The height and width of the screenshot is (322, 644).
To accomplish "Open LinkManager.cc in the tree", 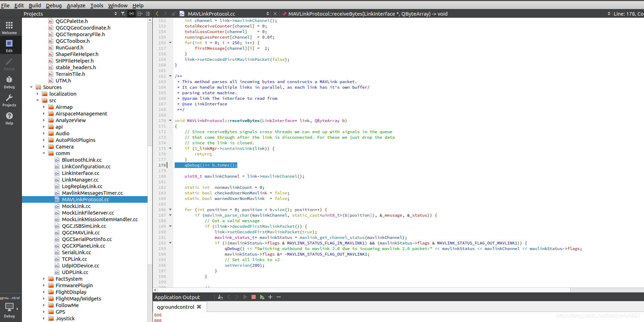I will (80, 180).
